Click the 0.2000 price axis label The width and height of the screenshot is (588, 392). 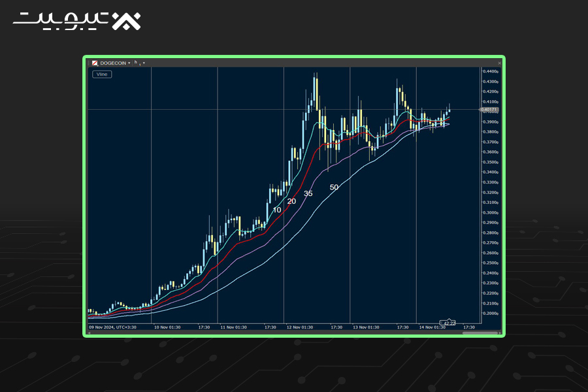[x=491, y=314]
